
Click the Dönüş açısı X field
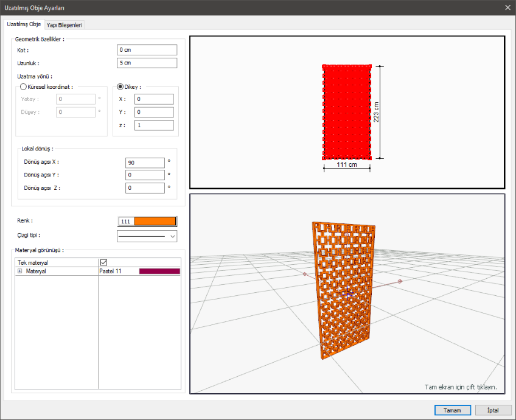[x=145, y=163]
